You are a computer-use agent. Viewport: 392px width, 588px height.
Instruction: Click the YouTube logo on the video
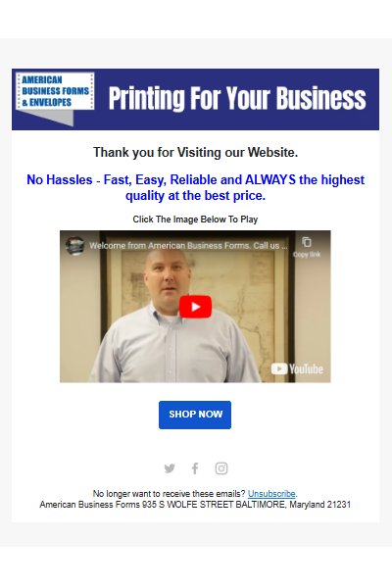pos(297,369)
